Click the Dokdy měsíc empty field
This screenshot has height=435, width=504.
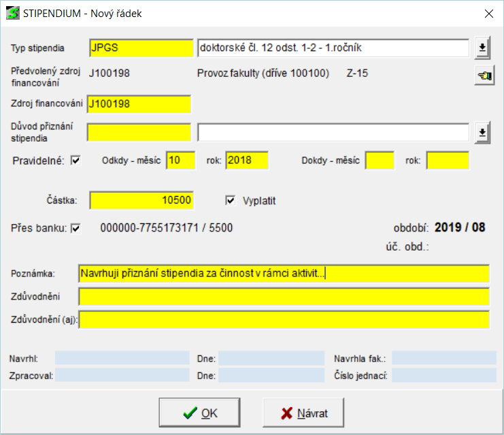[380, 161]
